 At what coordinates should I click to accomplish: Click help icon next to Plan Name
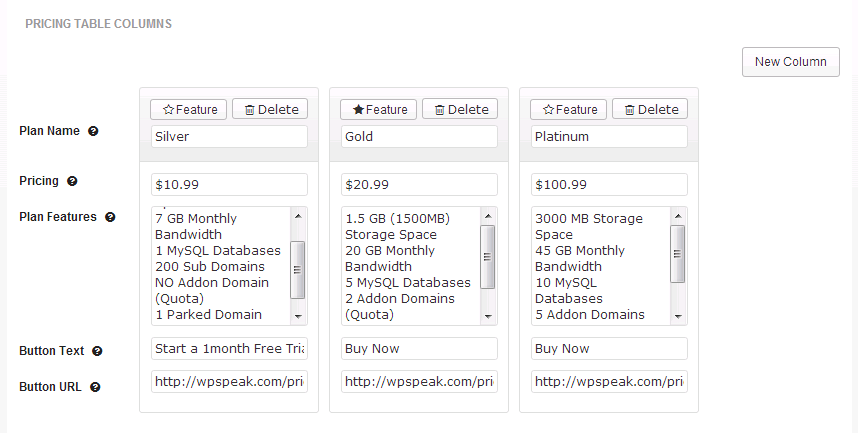point(93,131)
